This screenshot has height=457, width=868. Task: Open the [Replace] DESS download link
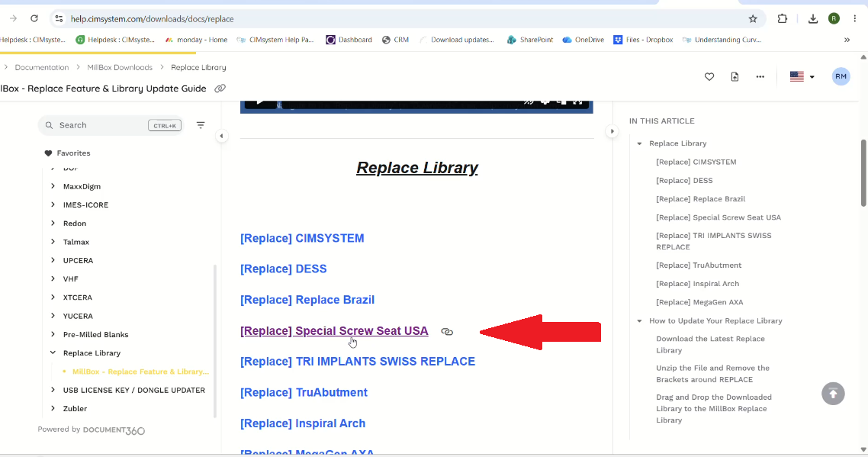point(284,269)
